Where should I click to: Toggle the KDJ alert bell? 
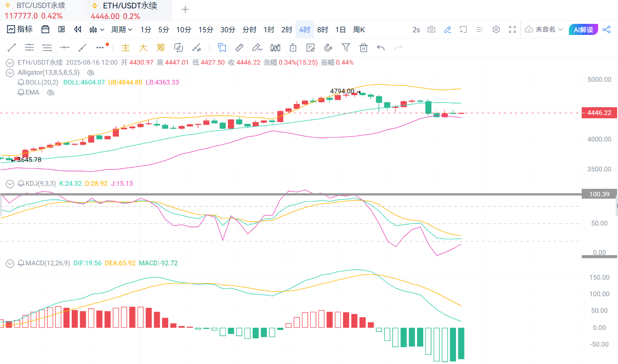point(20,184)
